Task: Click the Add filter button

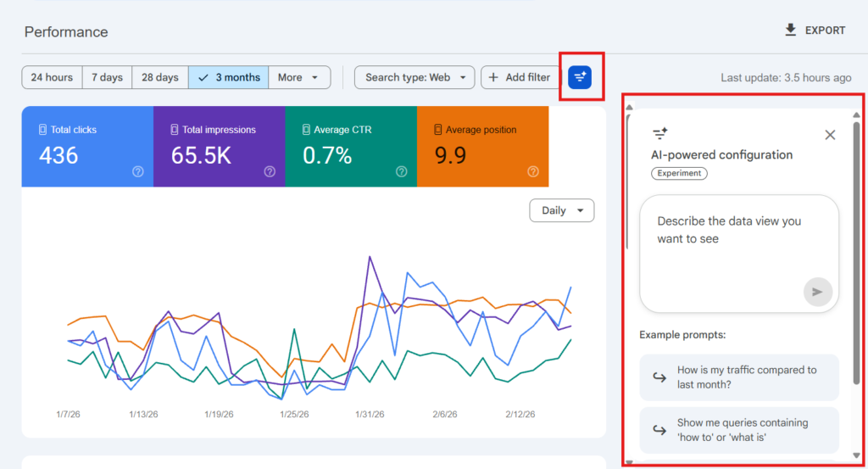Action: point(520,77)
